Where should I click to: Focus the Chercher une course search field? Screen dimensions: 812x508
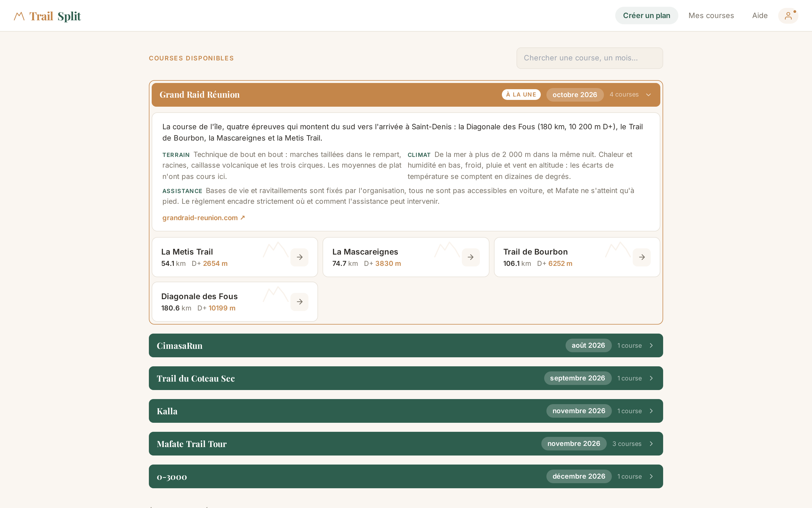click(590, 58)
